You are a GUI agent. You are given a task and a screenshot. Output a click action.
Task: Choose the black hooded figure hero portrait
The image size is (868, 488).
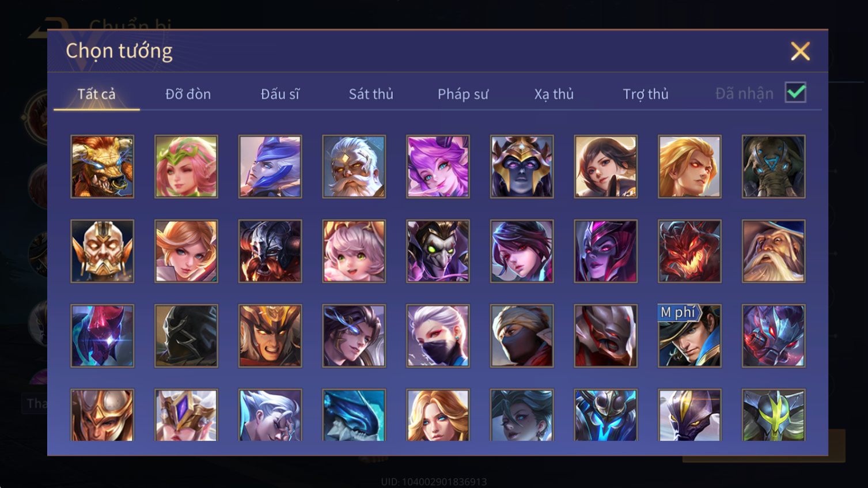pyautogui.click(x=186, y=336)
